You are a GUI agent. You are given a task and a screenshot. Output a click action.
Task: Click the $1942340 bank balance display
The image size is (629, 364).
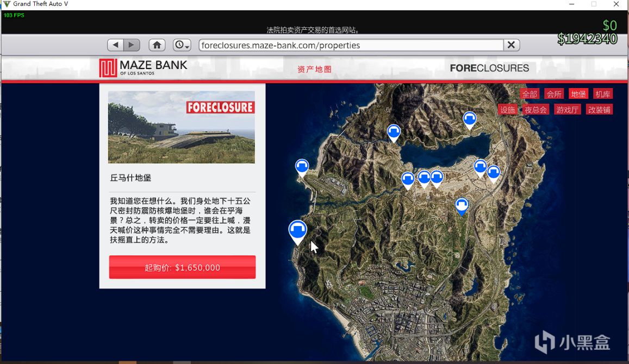tap(587, 39)
